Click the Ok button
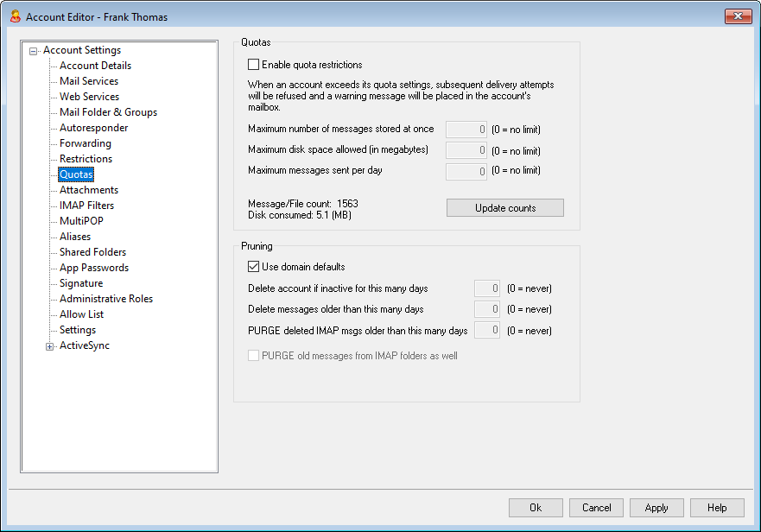761x532 pixels. 536,508
